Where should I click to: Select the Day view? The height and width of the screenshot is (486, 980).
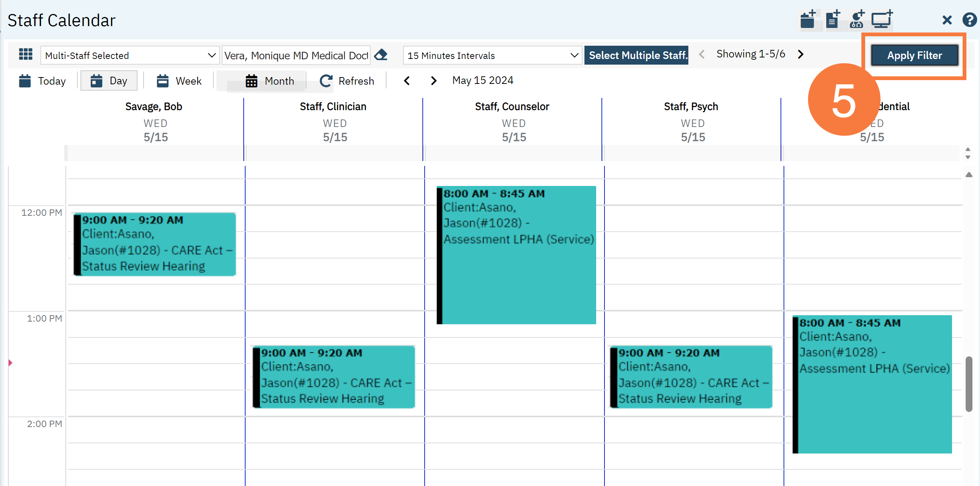(109, 81)
